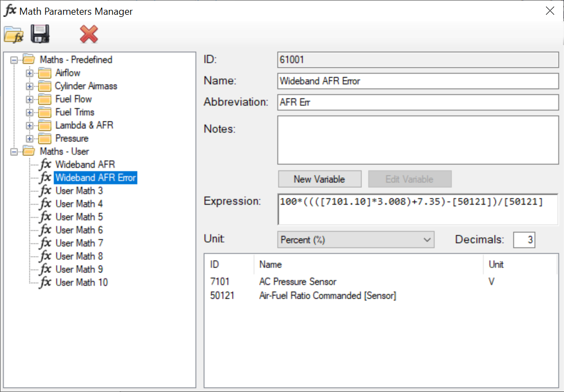
Task: Click variable ID 50121 cell
Action: 222,295
